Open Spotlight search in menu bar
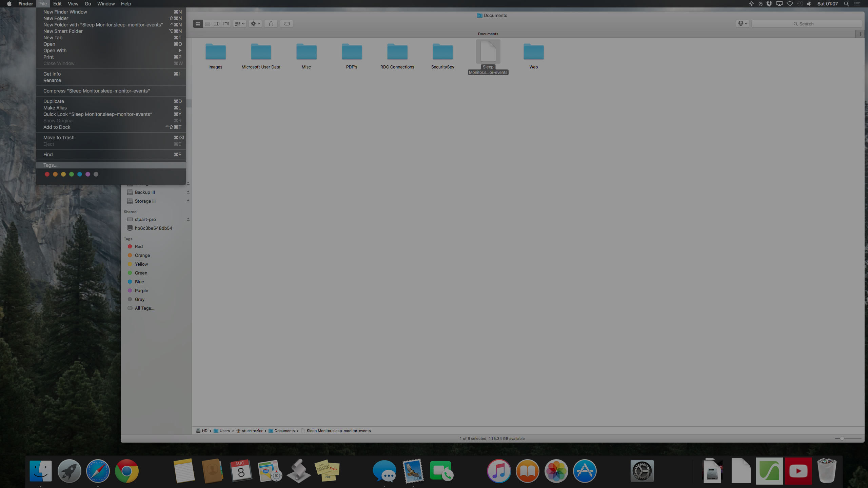 pos(846,4)
